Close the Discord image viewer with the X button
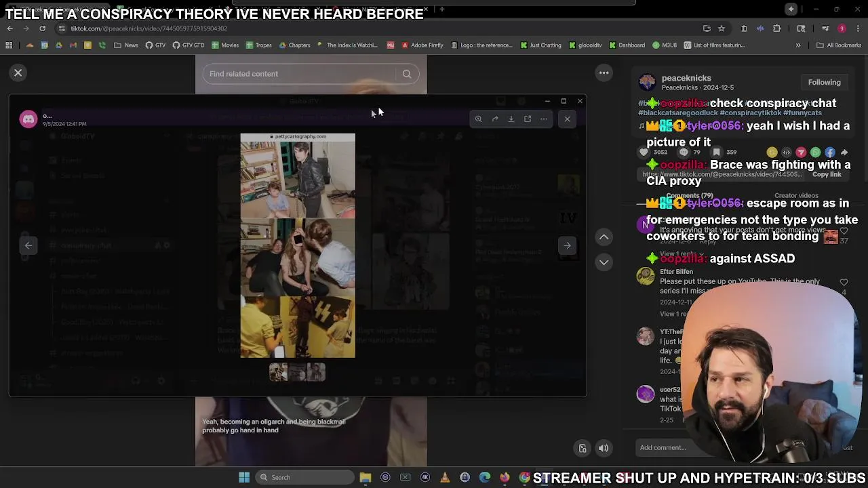Viewport: 868px width, 488px height. click(x=568, y=119)
